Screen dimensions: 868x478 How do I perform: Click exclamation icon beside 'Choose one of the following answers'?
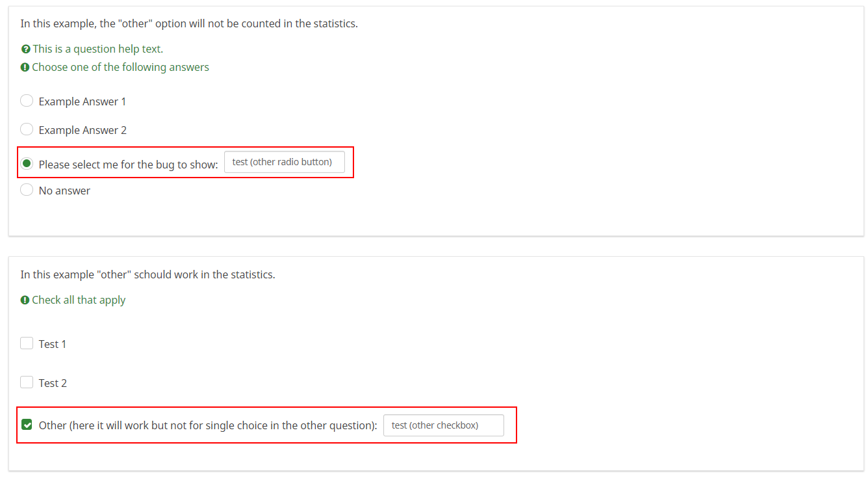coord(25,68)
